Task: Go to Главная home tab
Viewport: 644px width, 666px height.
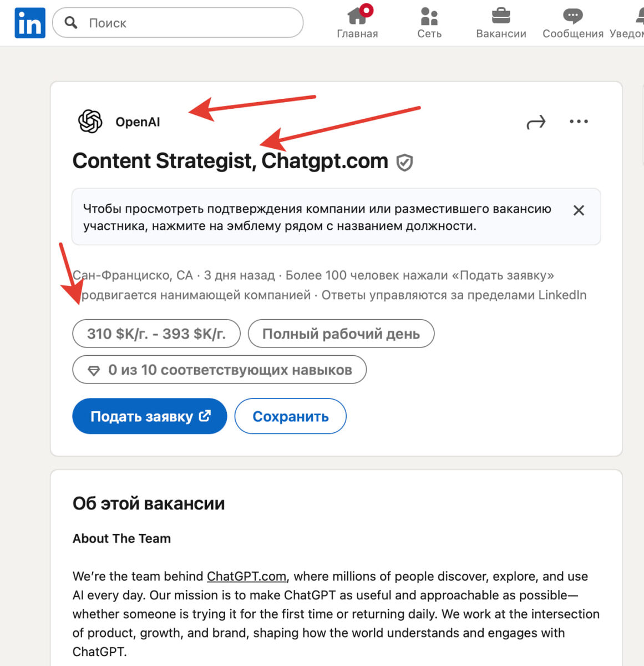Action: coord(357,22)
